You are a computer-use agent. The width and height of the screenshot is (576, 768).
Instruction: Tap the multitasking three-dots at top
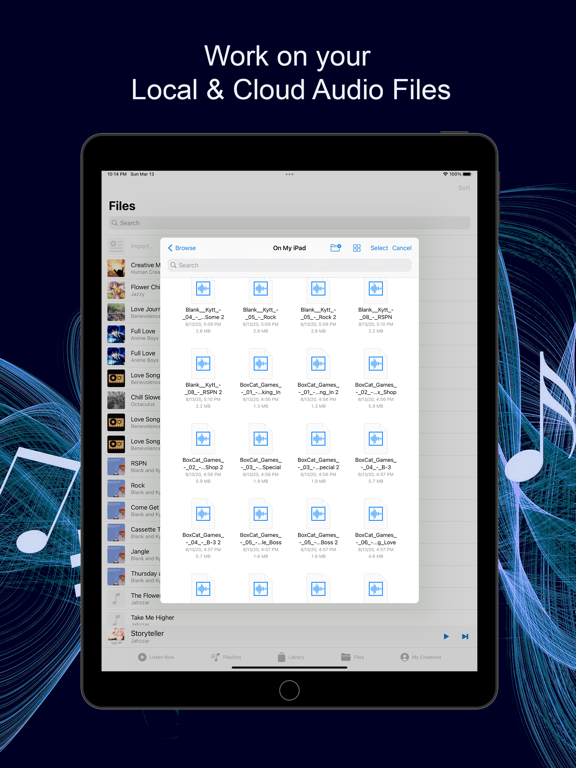pos(289,174)
